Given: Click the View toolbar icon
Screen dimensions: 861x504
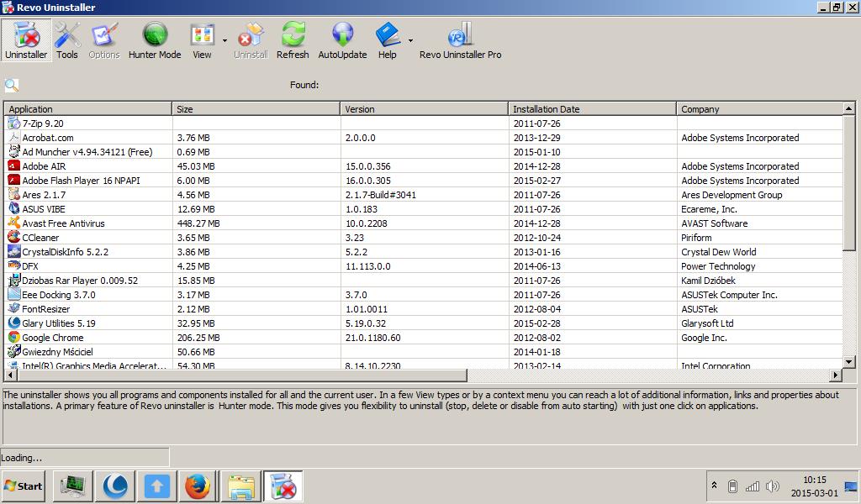Looking at the screenshot, I should point(202,40).
